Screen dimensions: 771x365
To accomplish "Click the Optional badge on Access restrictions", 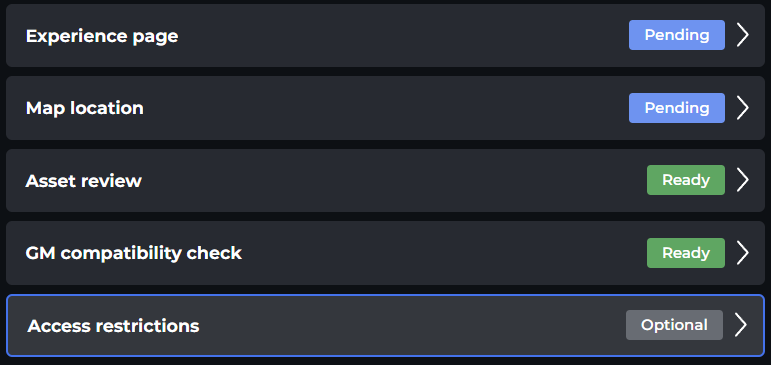I will [674, 325].
